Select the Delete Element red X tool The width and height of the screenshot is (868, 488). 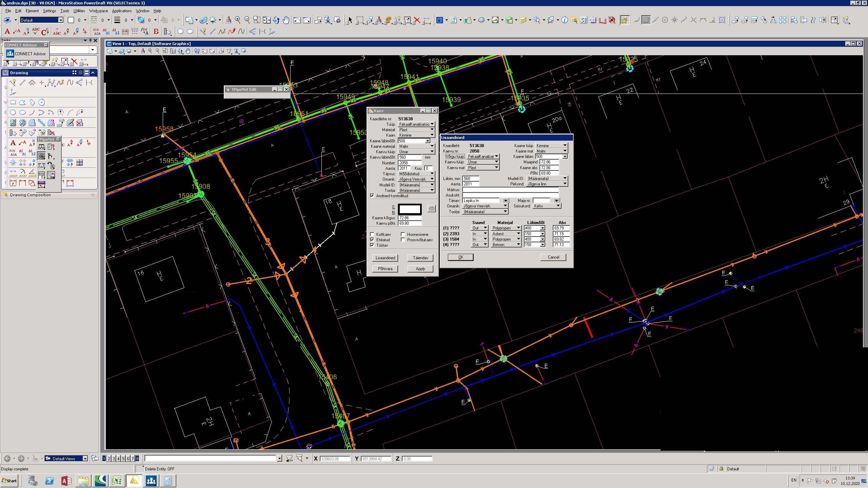coord(417,20)
